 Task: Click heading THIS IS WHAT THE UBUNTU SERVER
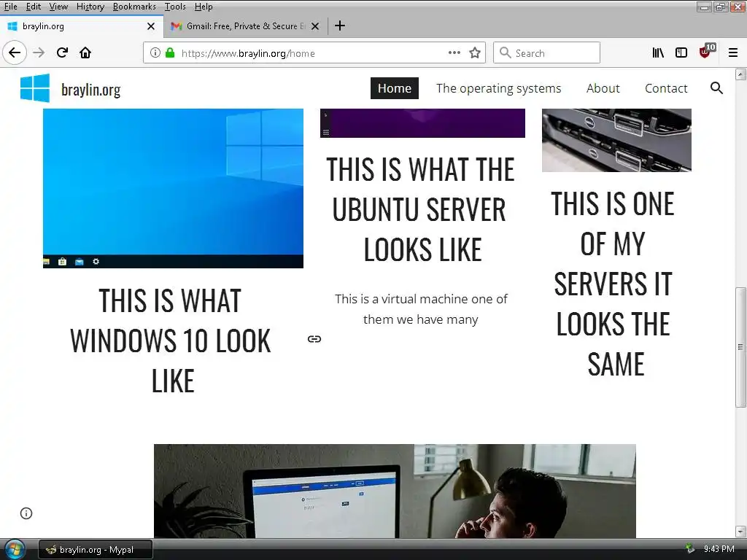[x=421, y=209]
